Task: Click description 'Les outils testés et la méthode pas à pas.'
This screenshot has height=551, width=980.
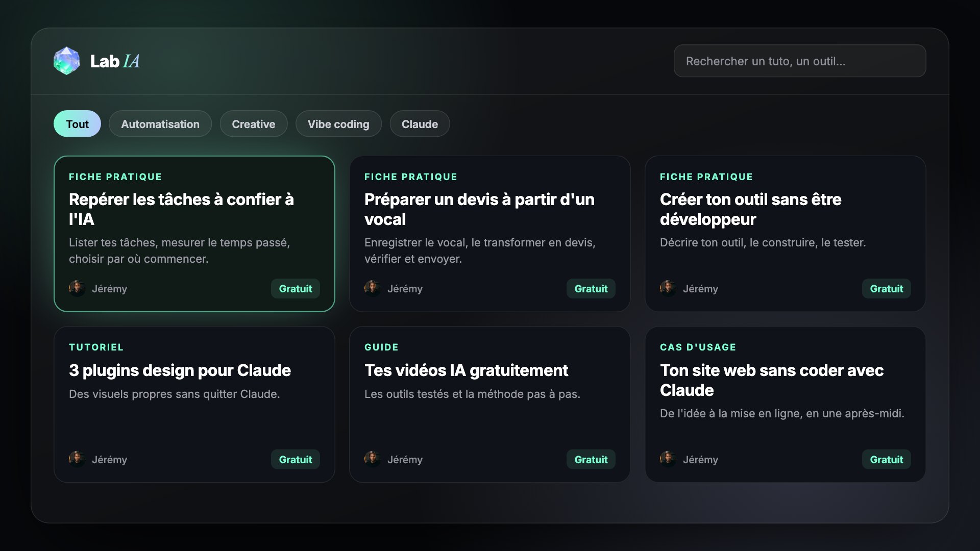Action: (472, 394)
